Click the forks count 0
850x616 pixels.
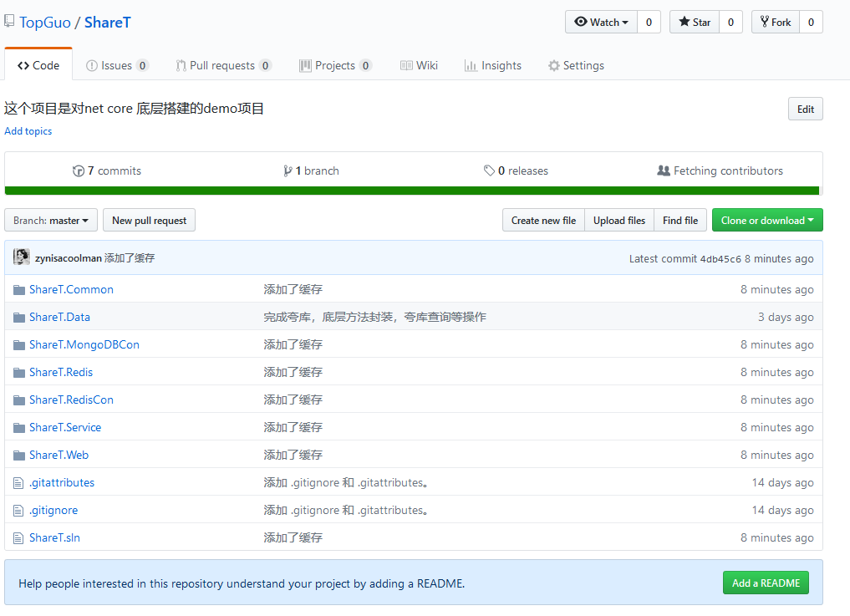[811, 23]
